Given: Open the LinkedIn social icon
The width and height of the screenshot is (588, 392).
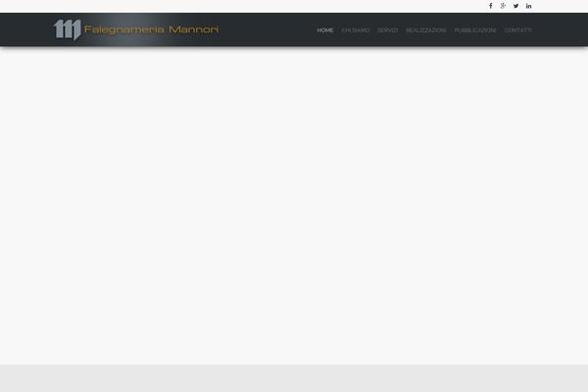Looking at the screenshot, I should click(529, 6).
